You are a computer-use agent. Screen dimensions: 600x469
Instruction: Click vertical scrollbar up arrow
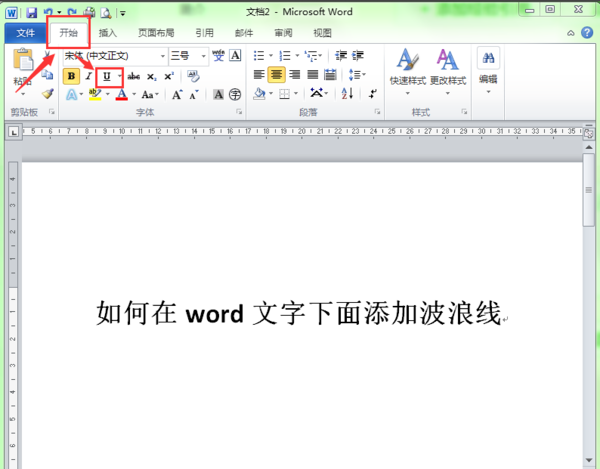(x=589, y=147)
